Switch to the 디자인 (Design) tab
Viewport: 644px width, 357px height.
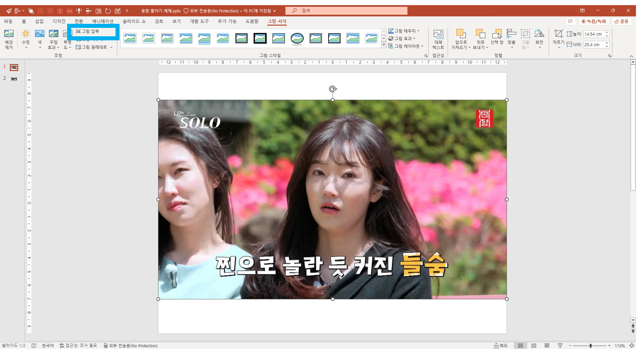tap(59, 22)
